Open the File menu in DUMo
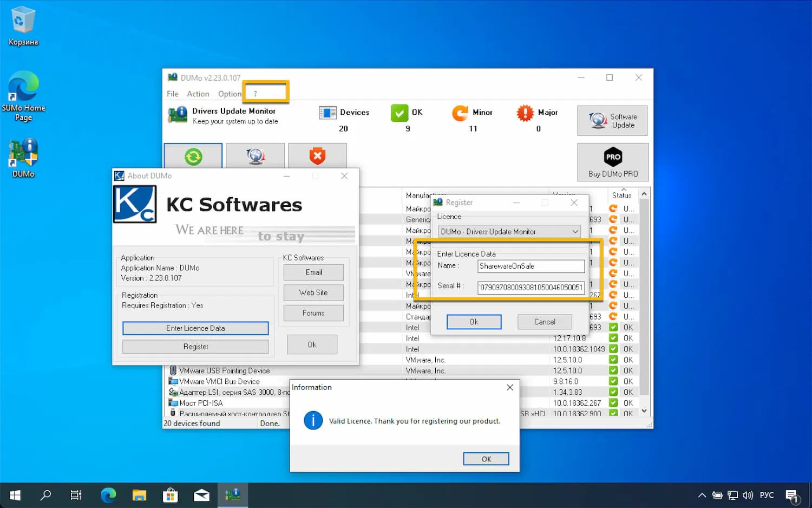The width and height of the screenshot is (812, 508). (x=173, y=94)
